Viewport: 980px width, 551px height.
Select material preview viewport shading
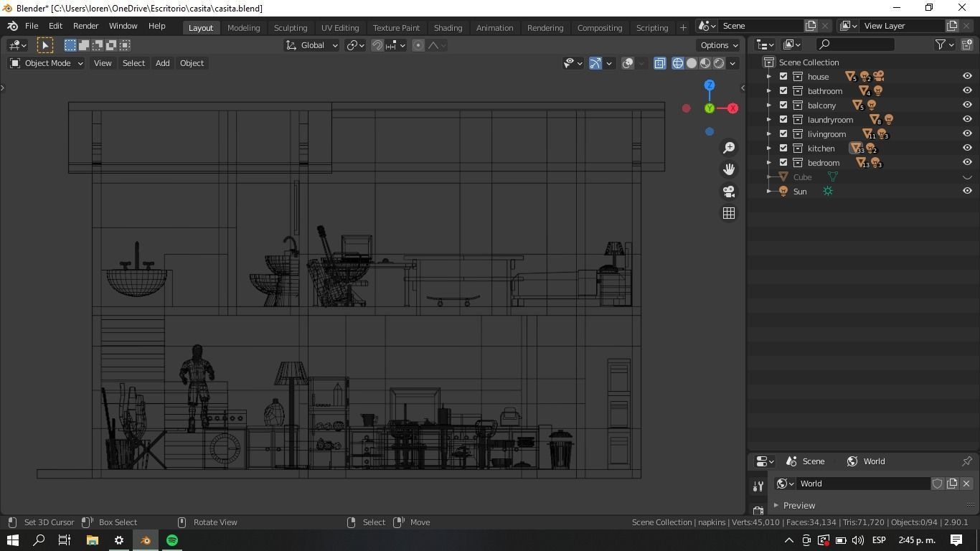705,63
